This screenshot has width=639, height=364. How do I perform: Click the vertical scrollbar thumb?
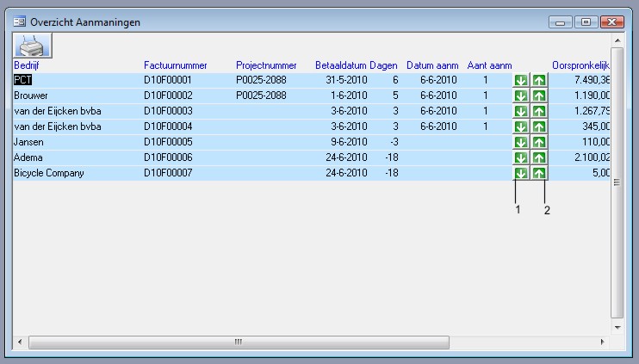click(617, 182)
